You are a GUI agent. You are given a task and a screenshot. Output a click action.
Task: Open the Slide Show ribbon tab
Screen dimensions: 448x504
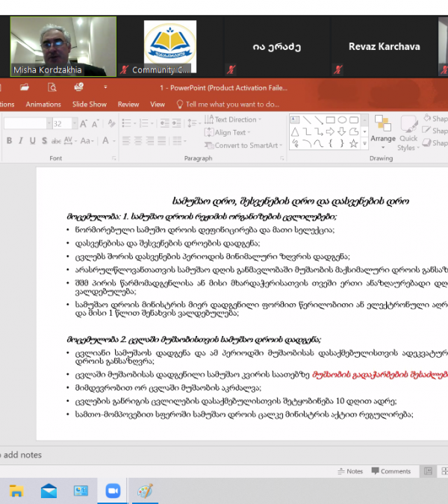click(90, 104)
